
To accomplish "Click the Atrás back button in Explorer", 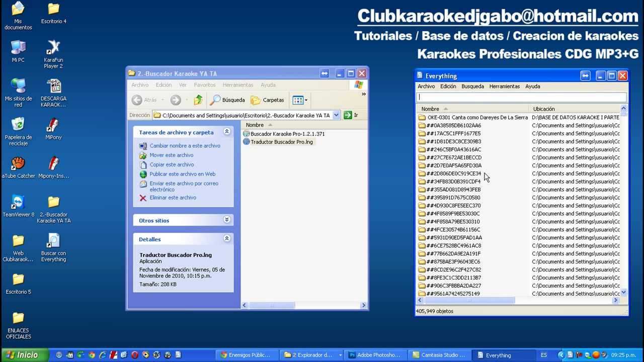I will coord(144,100).
